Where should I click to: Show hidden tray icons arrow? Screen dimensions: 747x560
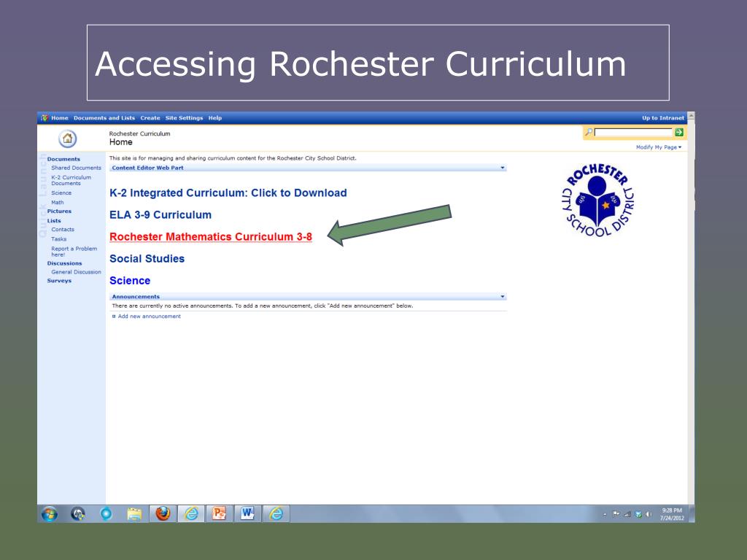coord(605,514)
